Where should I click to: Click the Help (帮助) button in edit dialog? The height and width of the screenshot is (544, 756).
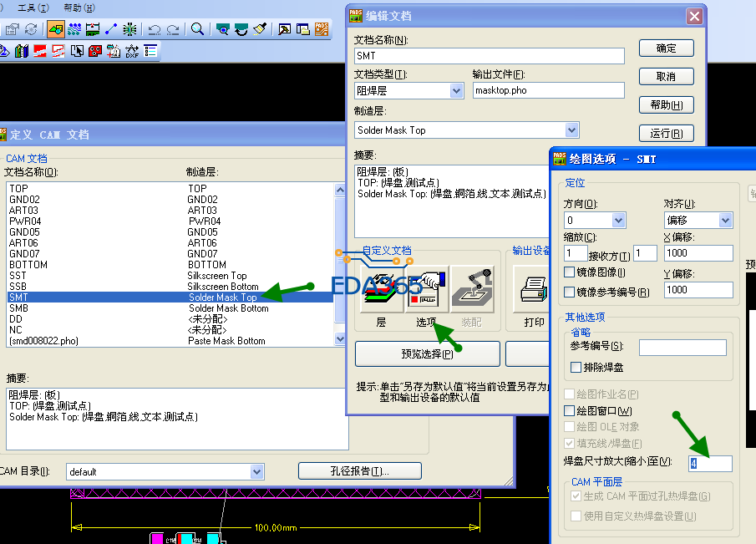coord(667,104)
